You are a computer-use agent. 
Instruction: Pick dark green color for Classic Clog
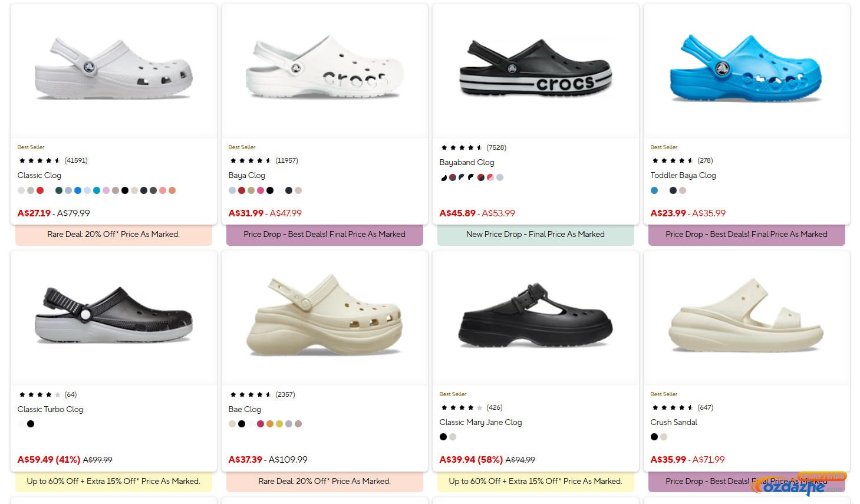(59, 190)
